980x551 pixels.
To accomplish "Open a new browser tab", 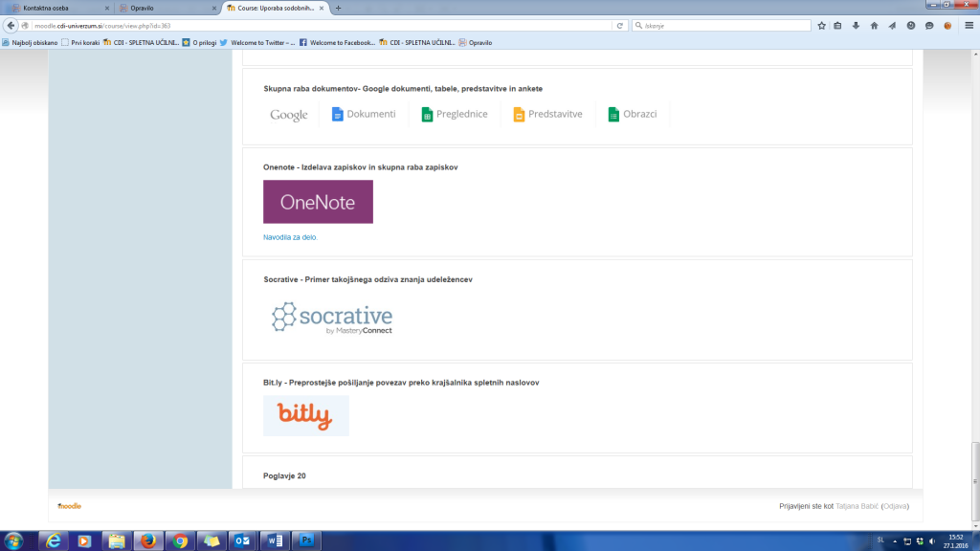I will click(338, 8).
